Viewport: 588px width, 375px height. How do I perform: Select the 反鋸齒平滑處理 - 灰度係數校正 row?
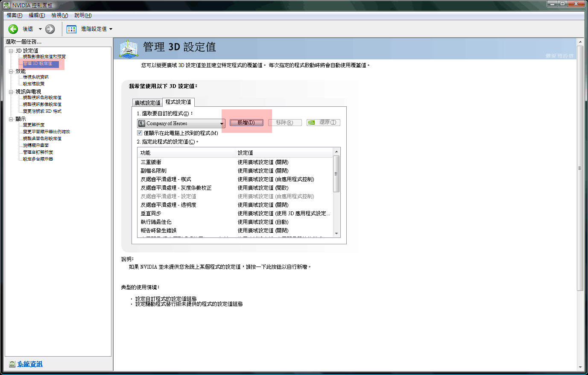pyautogui.click(x=235, y=188)
